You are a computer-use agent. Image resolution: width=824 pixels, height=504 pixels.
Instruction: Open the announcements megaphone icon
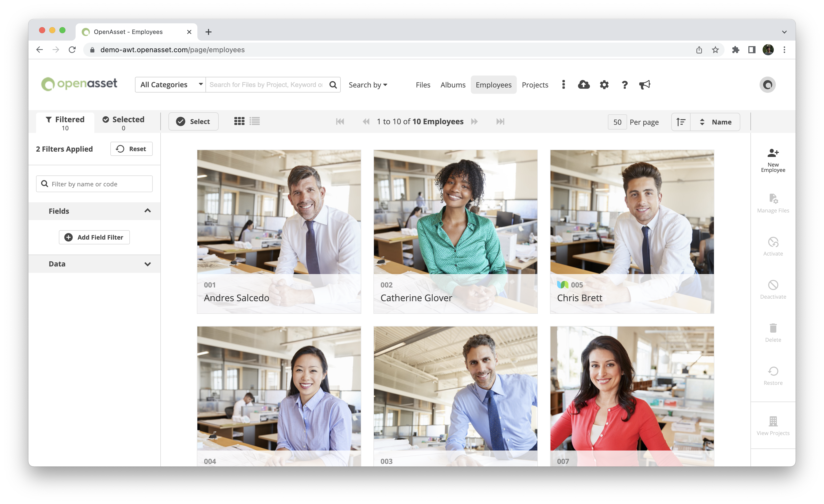(x=644, y=85)
